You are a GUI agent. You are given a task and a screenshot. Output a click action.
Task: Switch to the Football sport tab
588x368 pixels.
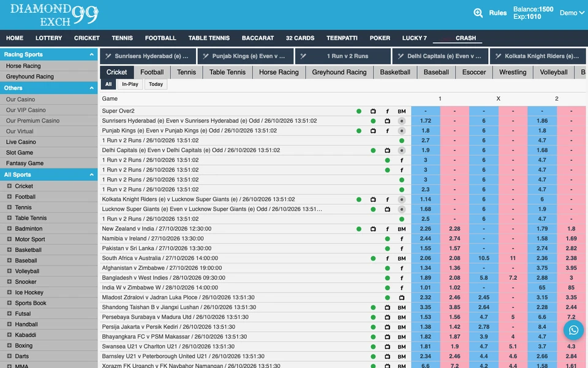[x=152, y=72]
